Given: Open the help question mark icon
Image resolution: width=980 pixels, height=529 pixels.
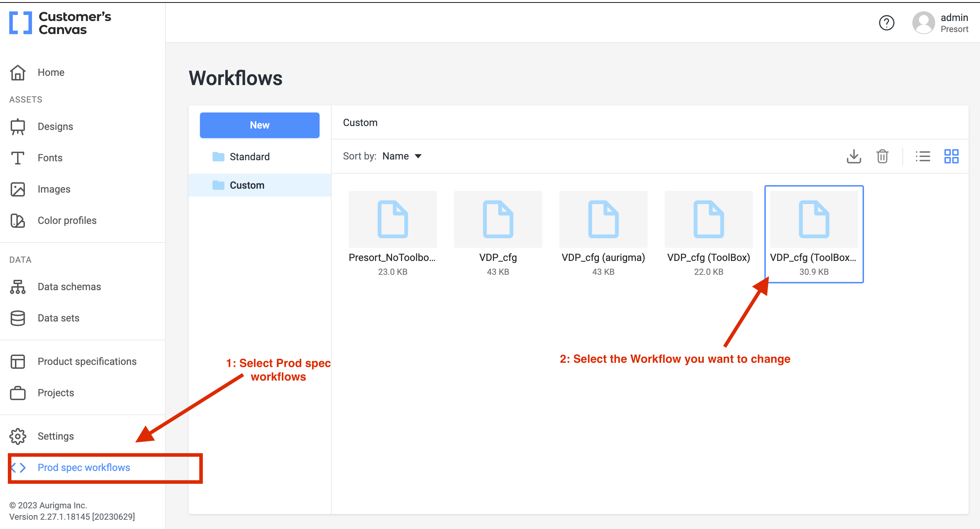Looking at the screenshot, I should [886, 23].
